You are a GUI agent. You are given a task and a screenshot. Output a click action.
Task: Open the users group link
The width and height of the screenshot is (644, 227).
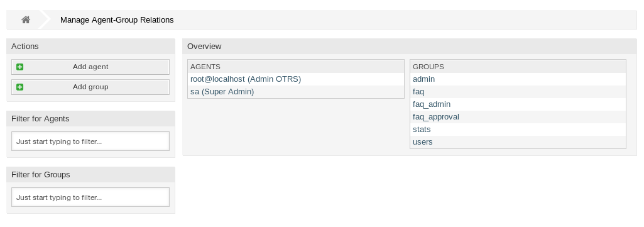(423, 142)
